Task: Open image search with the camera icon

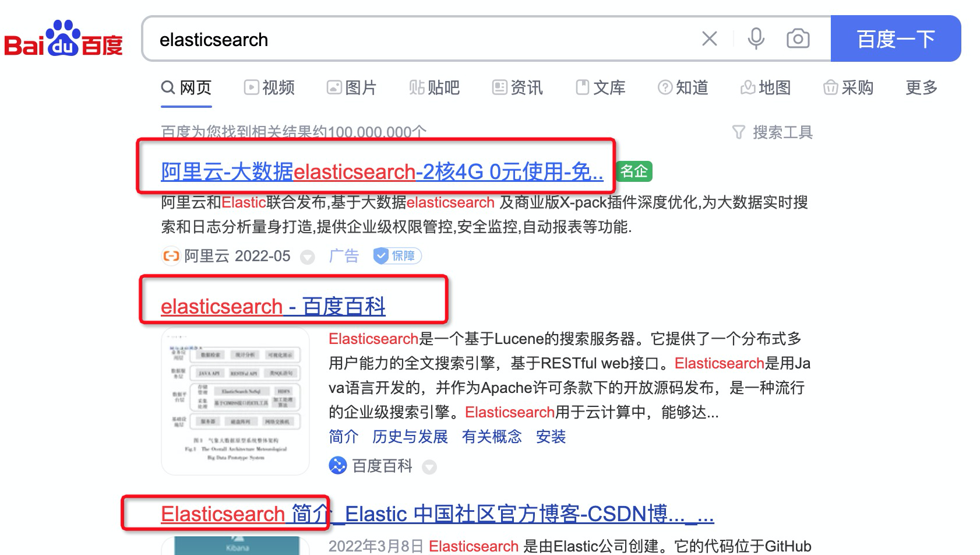Action: [798, 39]
